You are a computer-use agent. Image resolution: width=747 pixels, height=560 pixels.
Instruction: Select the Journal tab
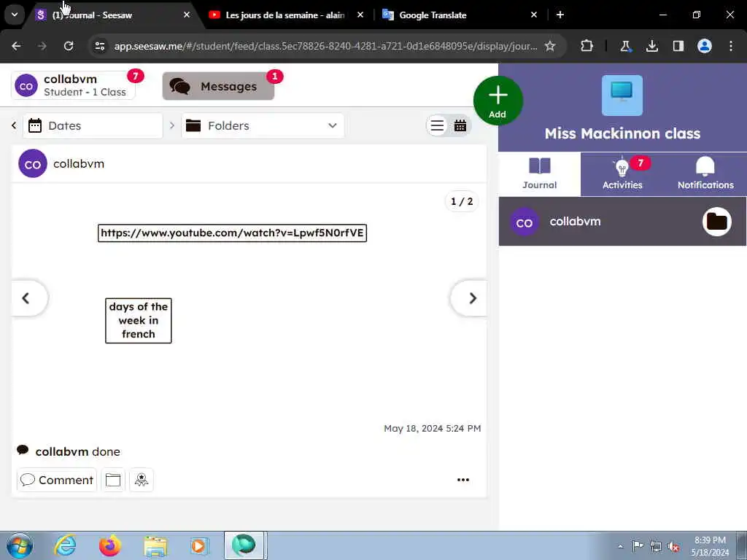[539, 174]
